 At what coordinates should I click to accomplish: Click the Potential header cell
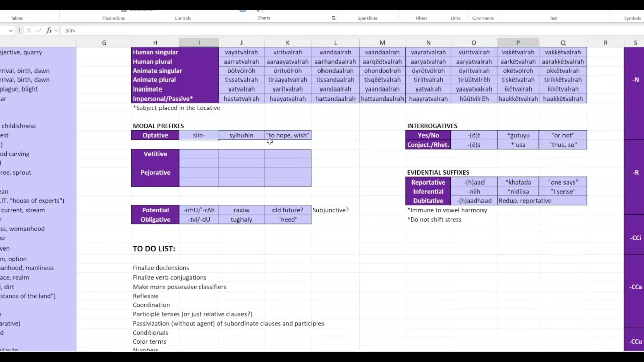point(155,210)
